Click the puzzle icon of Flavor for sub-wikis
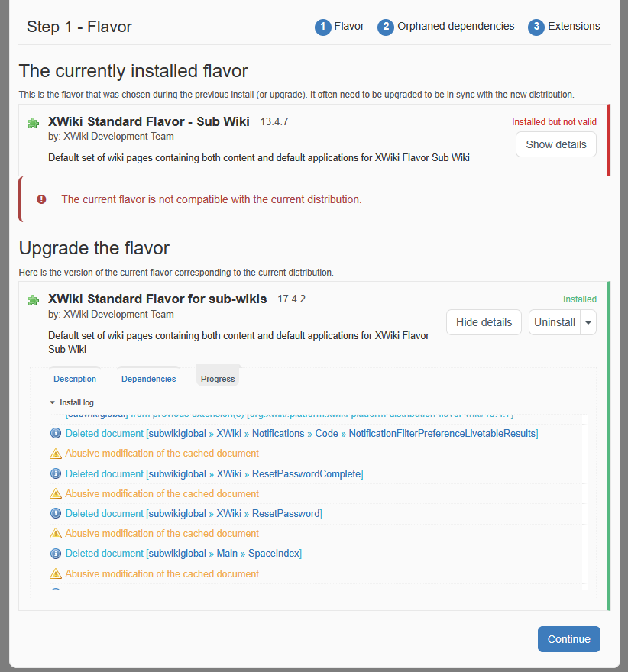628x672 pixels. point(34,300)
